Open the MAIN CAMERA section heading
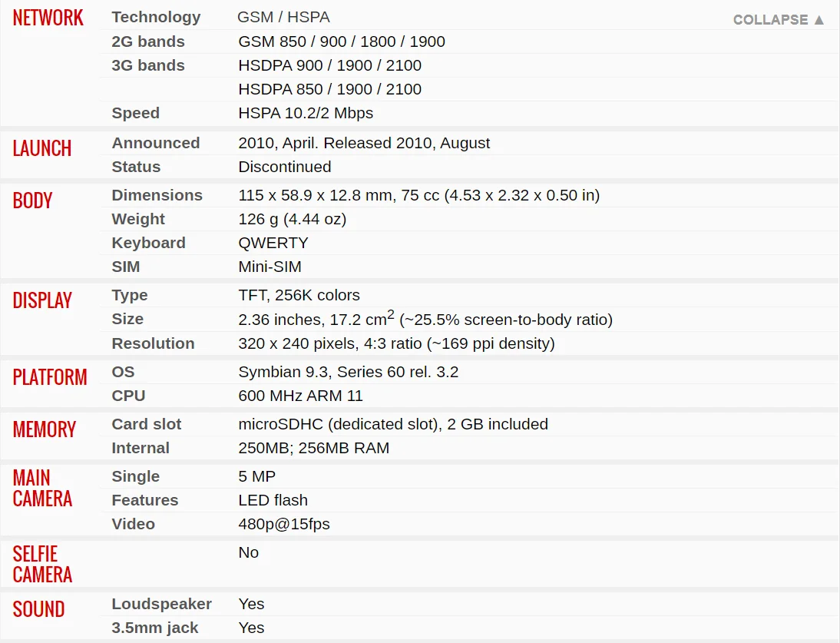This screenshot has height=643, width=840. click(x=42, y=488)
